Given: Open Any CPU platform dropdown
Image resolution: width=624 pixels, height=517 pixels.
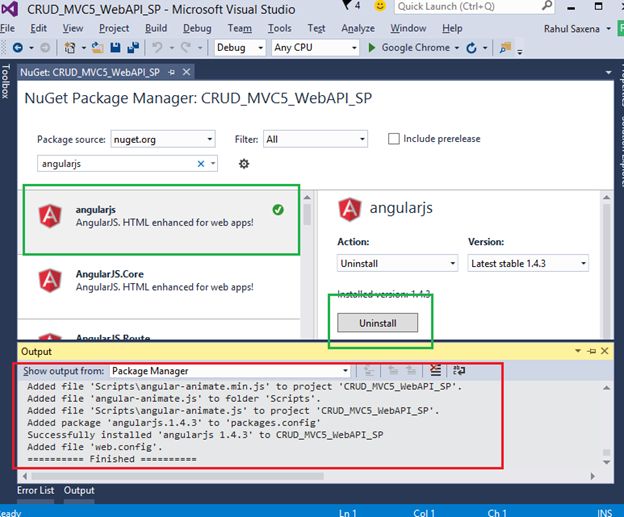Looking at the screenshot, I should [x=315, y=48].
